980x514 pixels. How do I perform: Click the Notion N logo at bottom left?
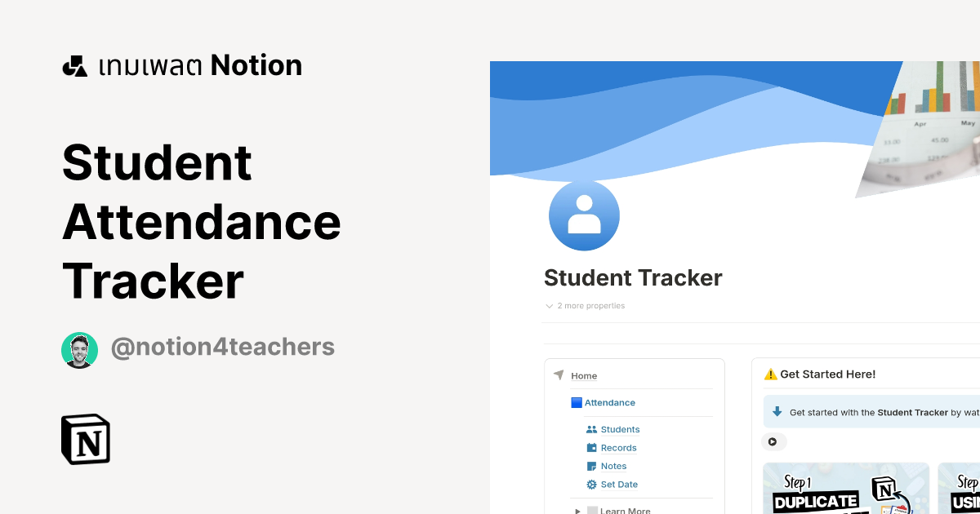click(85, 439)
